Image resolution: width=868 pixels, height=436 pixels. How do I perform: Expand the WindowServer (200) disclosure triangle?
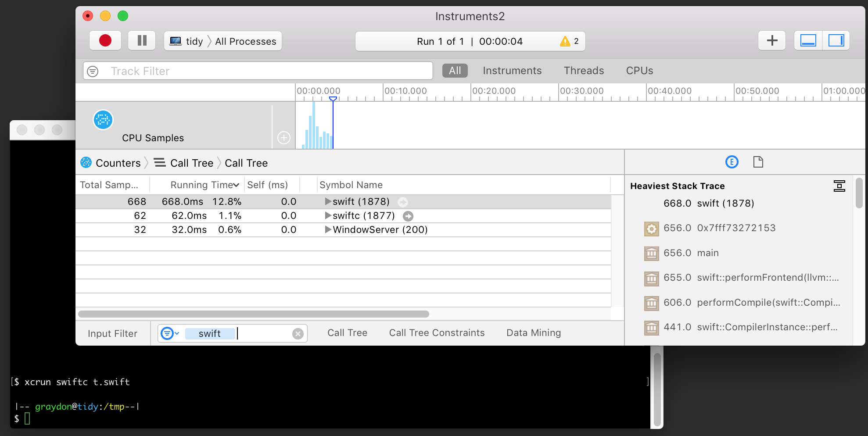point(327,229)
